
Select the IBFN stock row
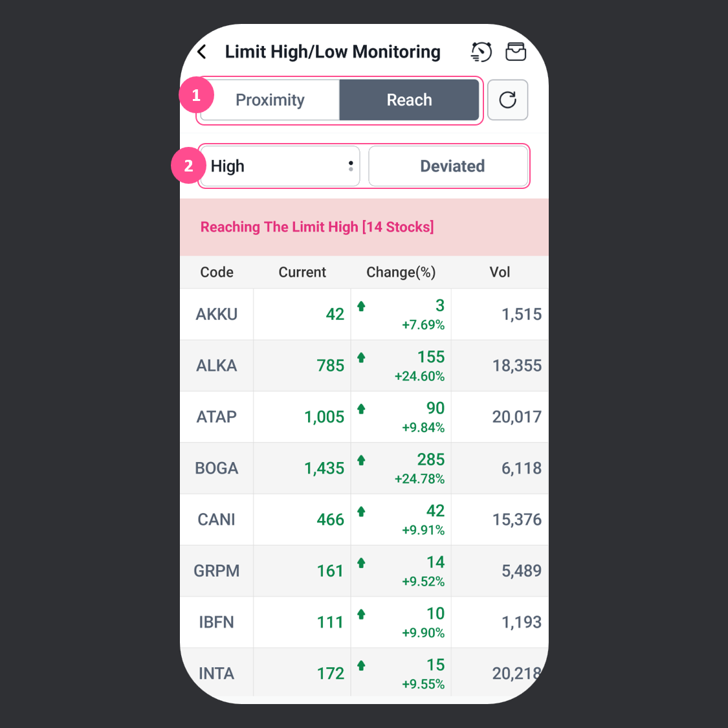click(217, 623)
